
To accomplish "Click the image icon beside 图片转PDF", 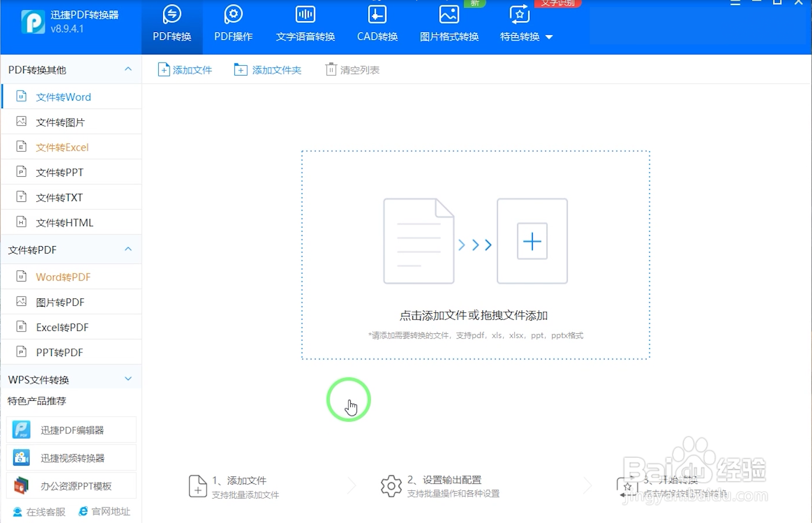I will (22, 301).
